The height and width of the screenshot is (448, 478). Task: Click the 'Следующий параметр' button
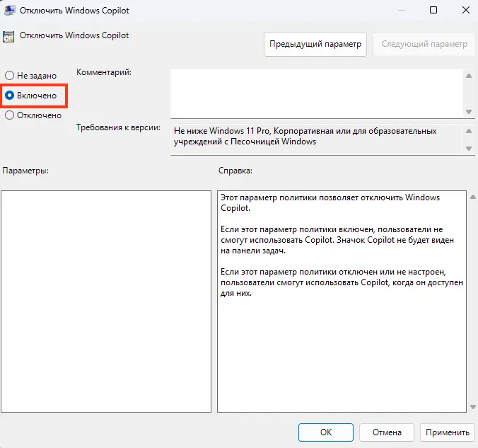pos(424,44)
